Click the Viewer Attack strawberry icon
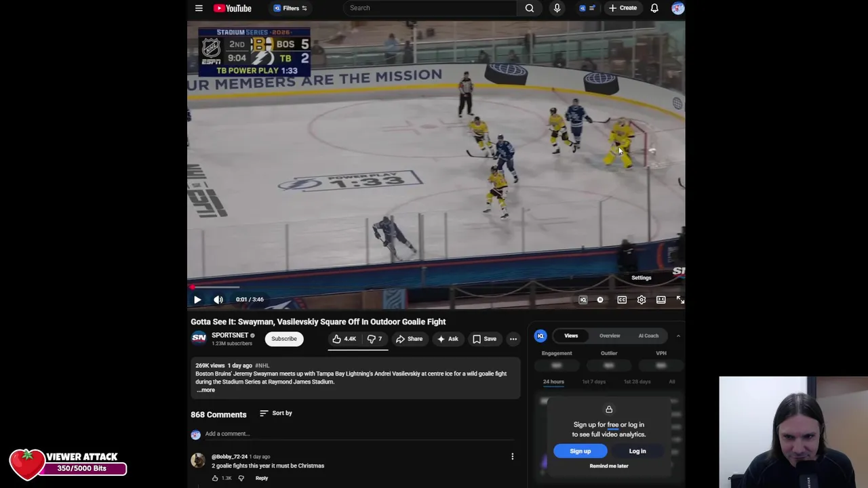868x488 pixels. [27, 465]
